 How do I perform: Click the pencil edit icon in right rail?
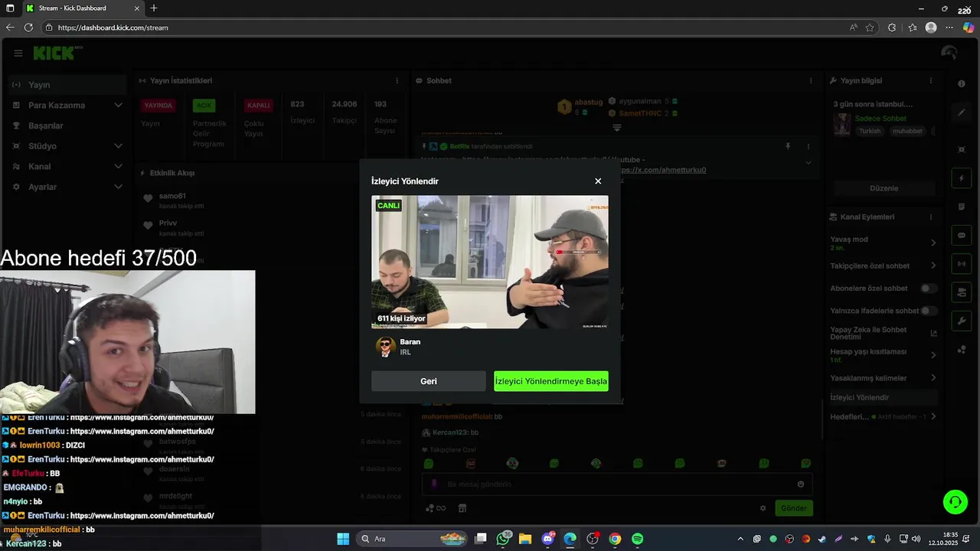coord(962,112)
